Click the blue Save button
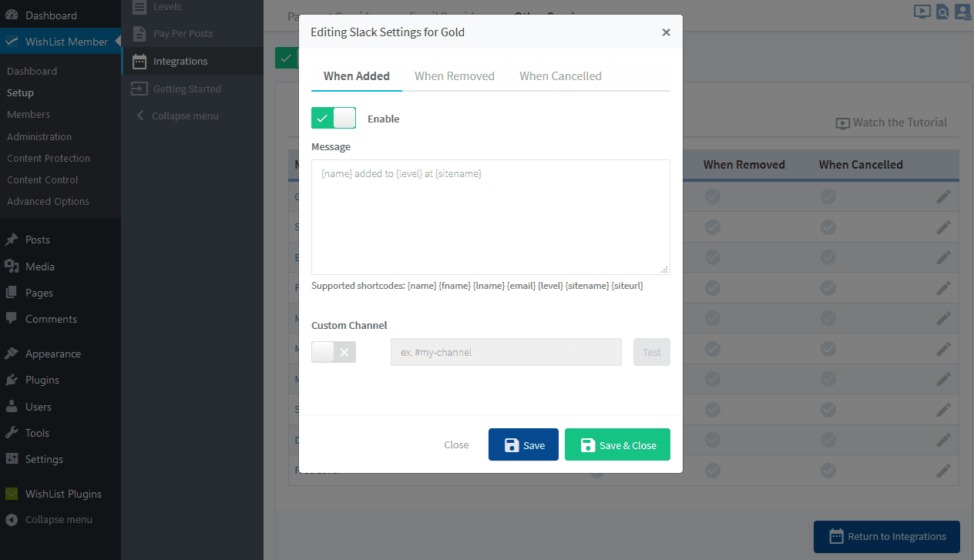Image resolution: width=974 pixels, height=560 pixels. click(523, 444)
